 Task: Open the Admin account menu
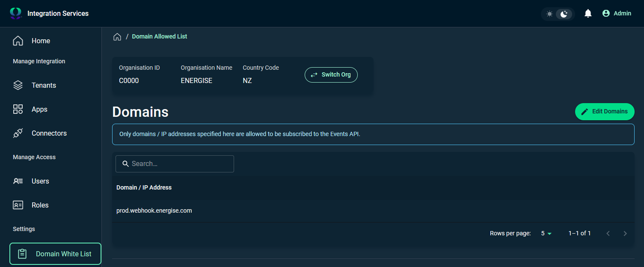coord(617,13)
